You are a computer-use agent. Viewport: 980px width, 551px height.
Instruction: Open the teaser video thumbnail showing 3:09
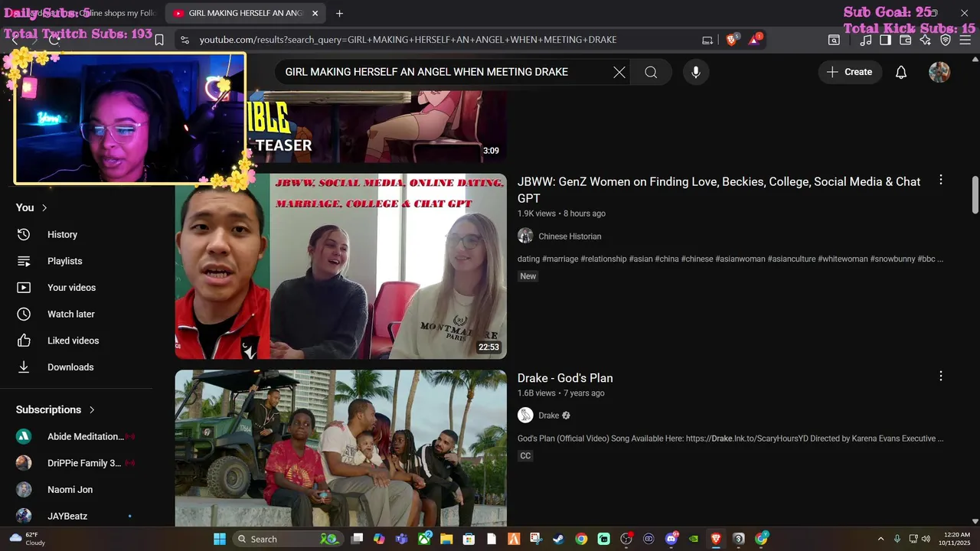click(x=377, y=126)
